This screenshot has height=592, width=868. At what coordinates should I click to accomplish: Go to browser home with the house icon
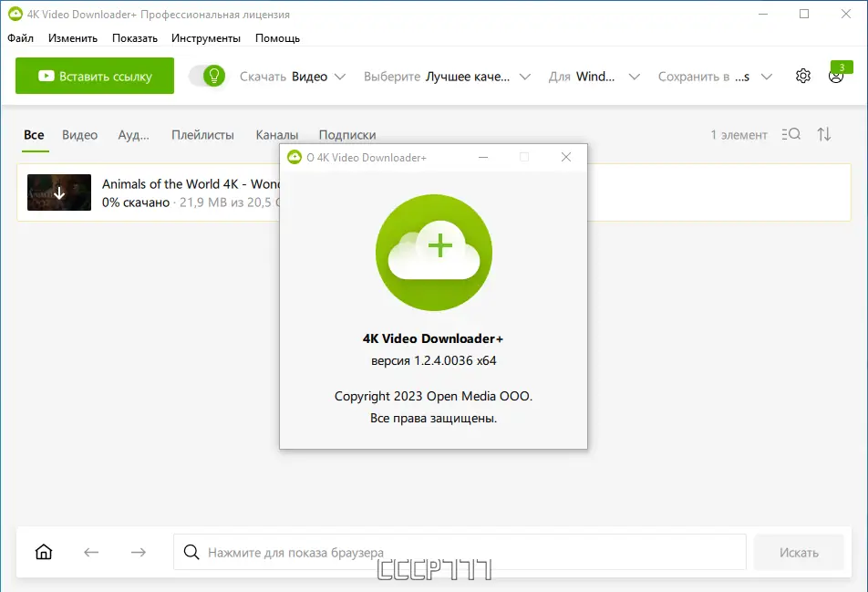(44, 552)
